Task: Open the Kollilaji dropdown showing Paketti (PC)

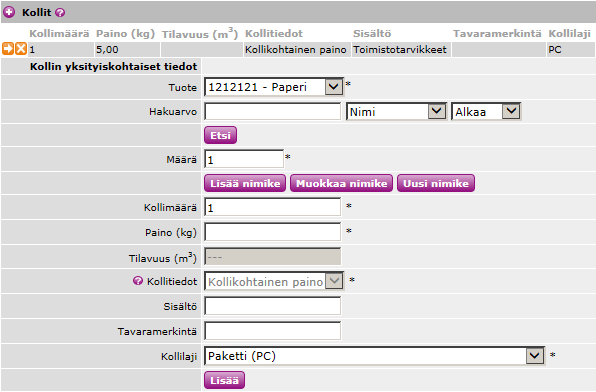Action: (x=374, y=356)
